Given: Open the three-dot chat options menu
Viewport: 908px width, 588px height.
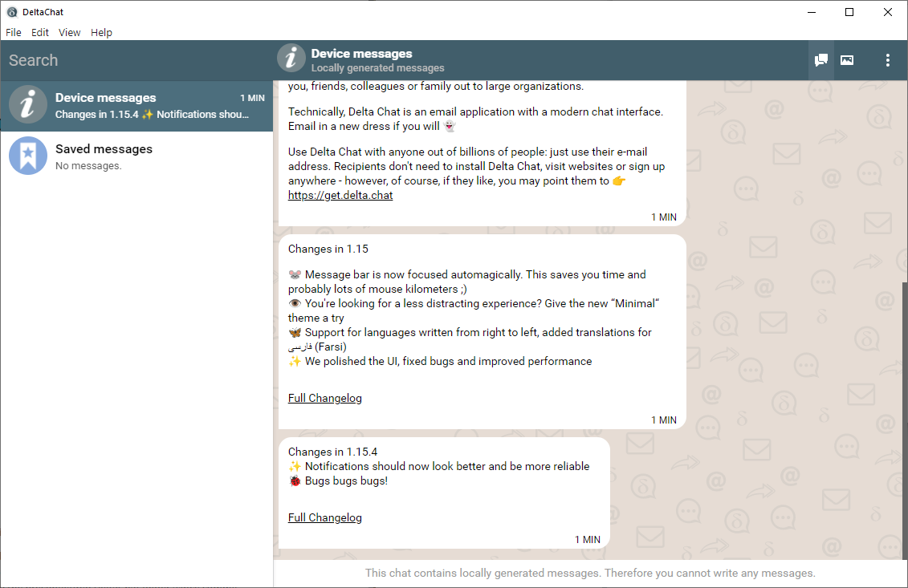Looking at the screenshot, I should coord(887,60).
